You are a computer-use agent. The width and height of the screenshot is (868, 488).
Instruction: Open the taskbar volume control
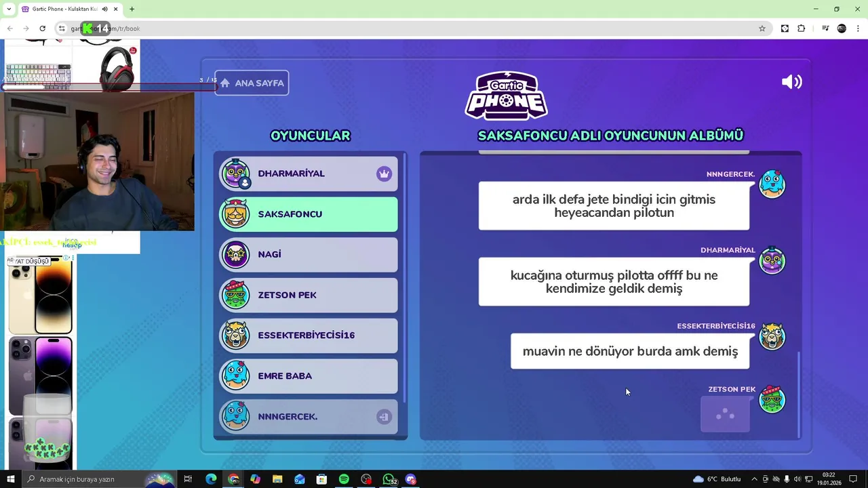coord(797,479)
